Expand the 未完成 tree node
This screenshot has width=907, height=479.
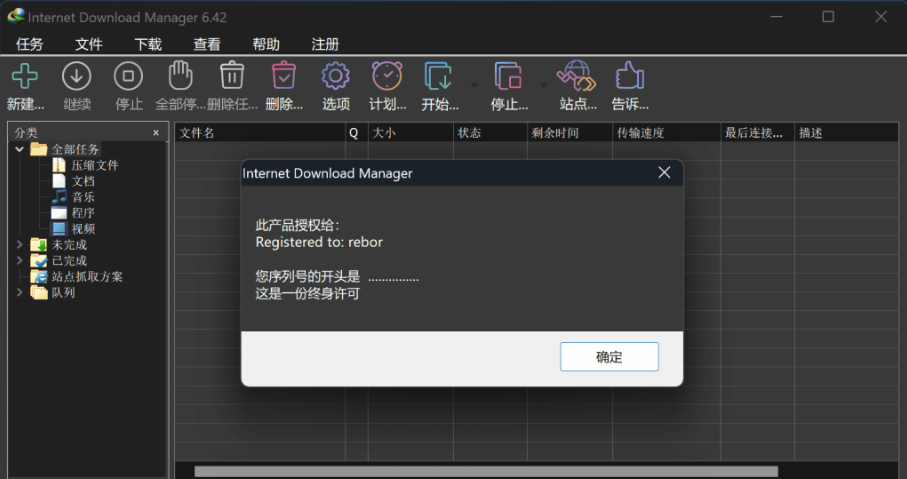(19, 245)
